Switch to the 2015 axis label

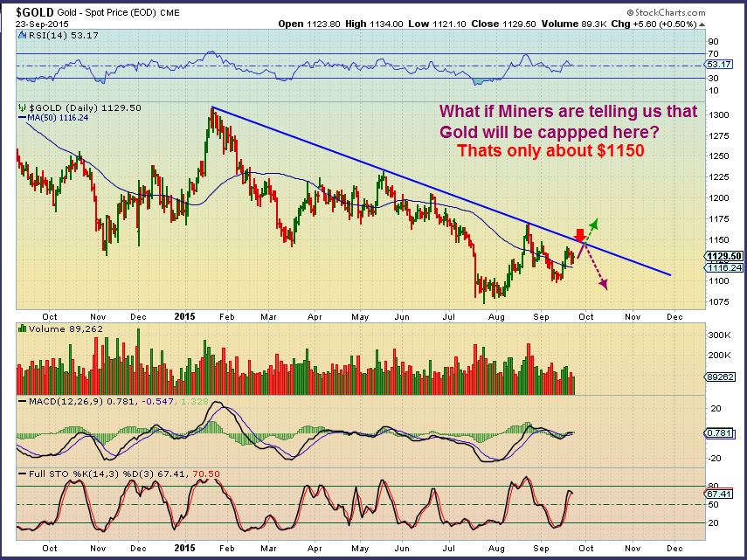[183, 316]
